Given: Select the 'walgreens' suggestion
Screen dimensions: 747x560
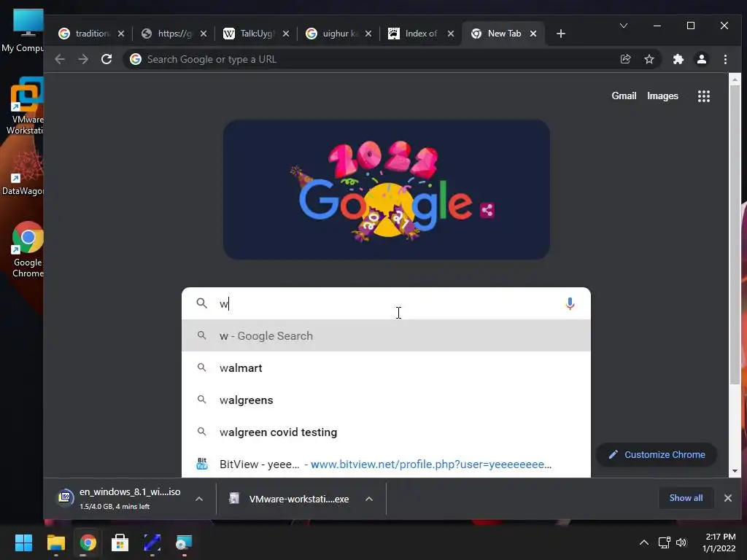Looking at the screenshot, I should tap(386, 400).
